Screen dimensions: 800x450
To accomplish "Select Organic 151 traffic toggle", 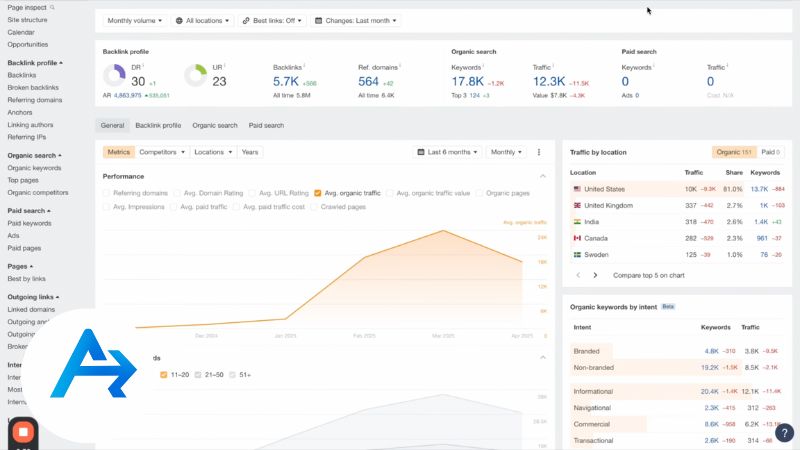I will (734, 152).
